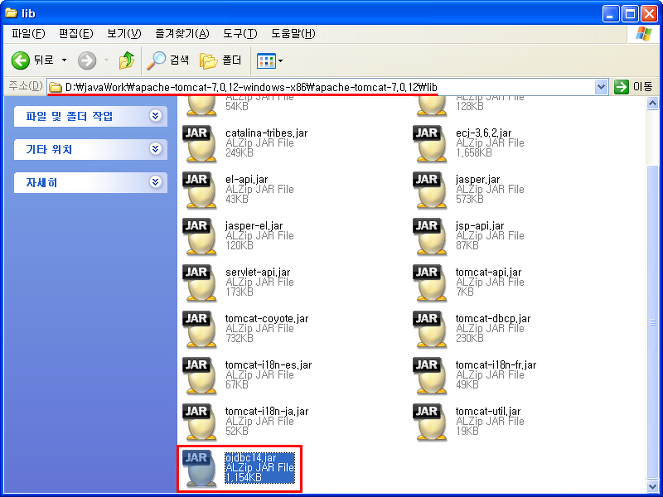Select jsp-api.jar file icon
The image size is (663, 497).
click(x=430, y=236)
